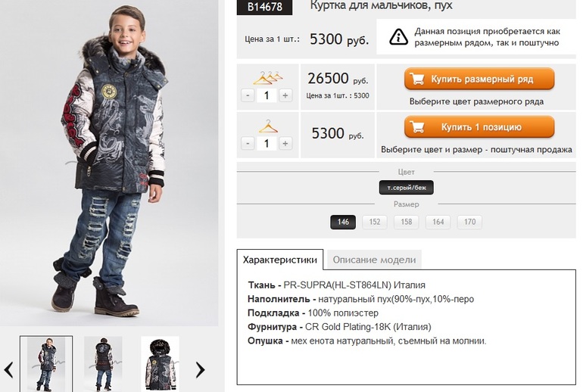This screenshot has width=583, height=392.
Task: Click the multiple hangers size-range icon
Action: (x=267, y=77)
